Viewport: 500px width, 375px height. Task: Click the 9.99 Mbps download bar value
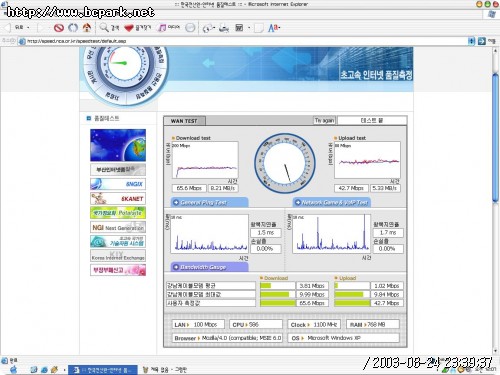point(312,294)
